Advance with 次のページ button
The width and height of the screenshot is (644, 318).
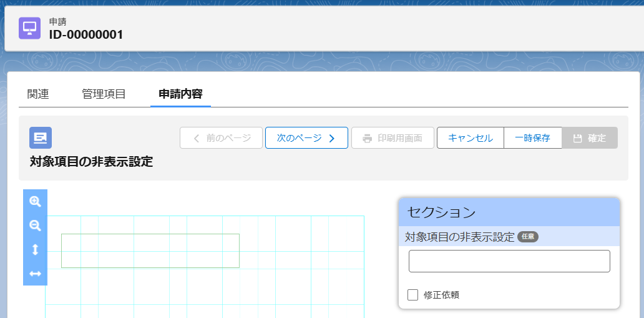(306, 138)
